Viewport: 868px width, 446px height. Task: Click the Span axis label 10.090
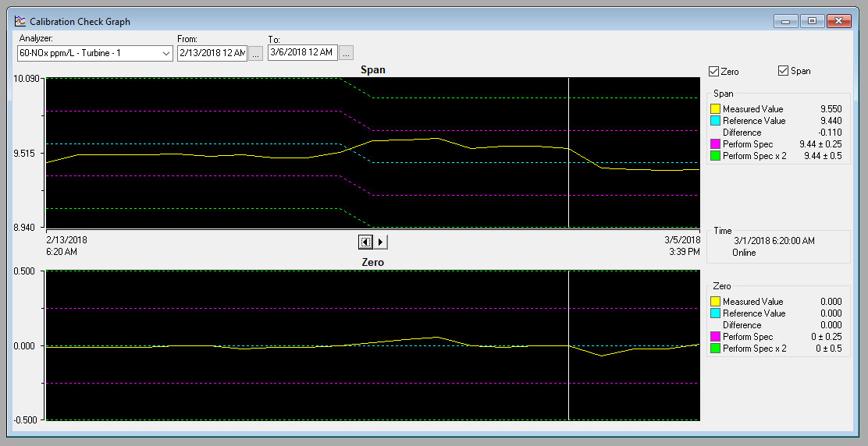point(27,79)
